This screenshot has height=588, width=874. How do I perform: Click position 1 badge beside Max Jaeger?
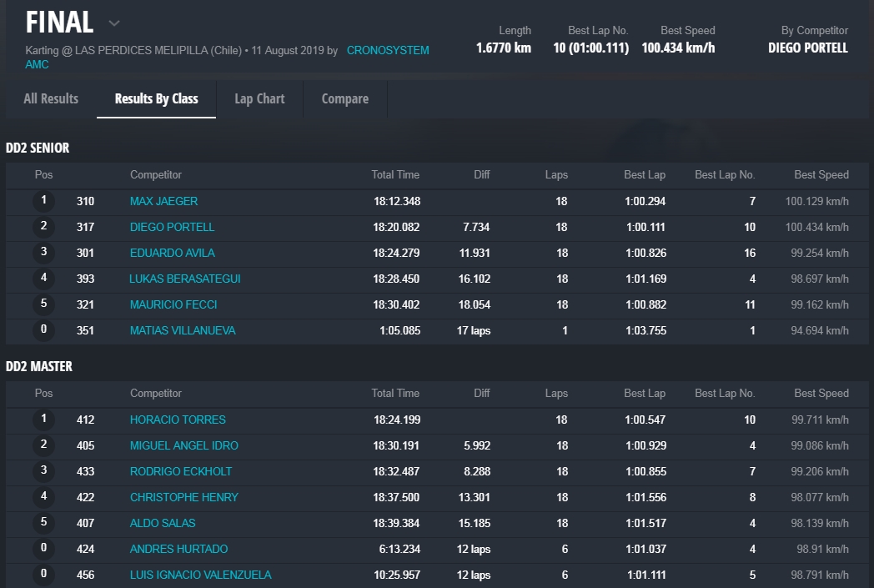coord(43,201)
